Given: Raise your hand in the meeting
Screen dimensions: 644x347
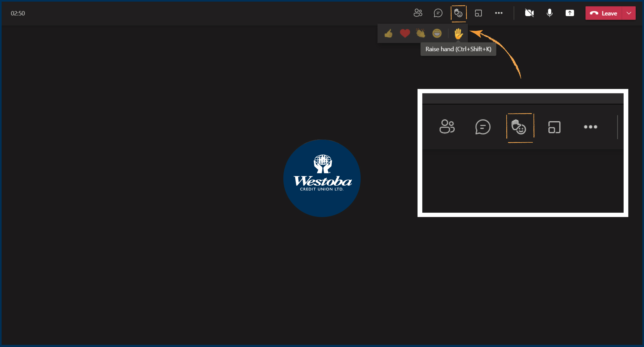Looking at the screenshot, I should (x=458, y=34).
